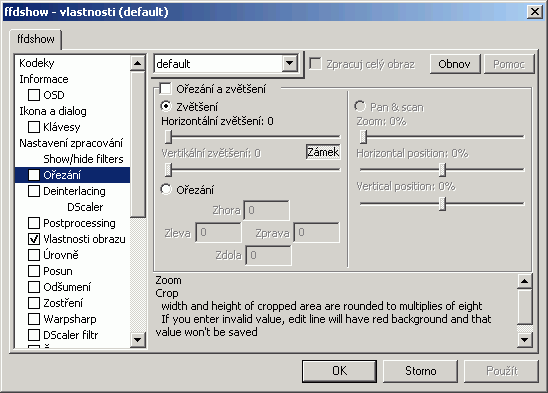
Task: Select Informace in the settings list
Action: (44, 79)
